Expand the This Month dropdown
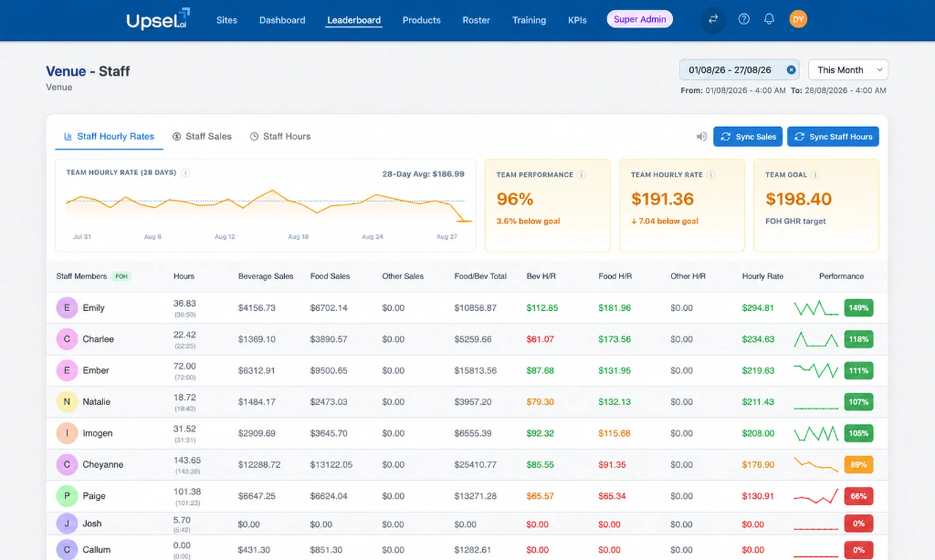This screenshot has height=560, width=935. coord(848,70)
